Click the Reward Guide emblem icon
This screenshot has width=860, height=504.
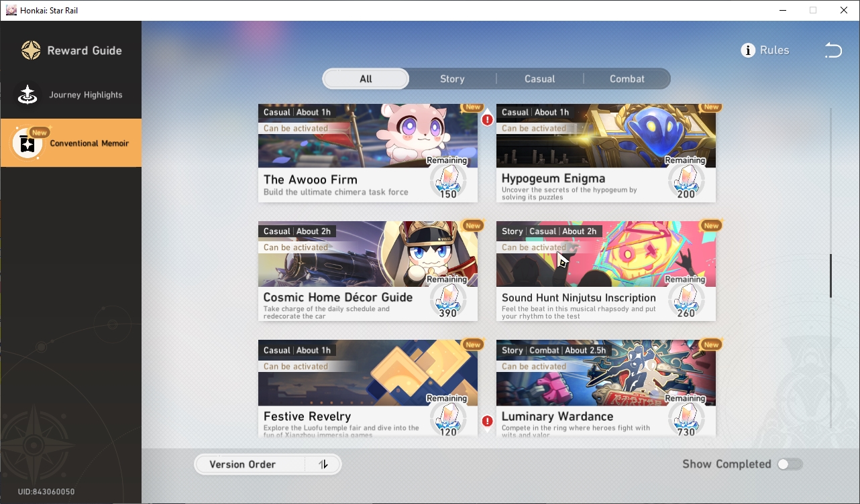click(x=31, y=50)
